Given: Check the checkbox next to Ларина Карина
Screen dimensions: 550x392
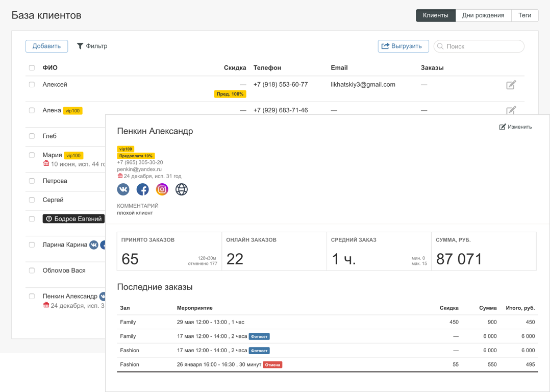Looking at the screenshot, I should [x=32, y=244].
